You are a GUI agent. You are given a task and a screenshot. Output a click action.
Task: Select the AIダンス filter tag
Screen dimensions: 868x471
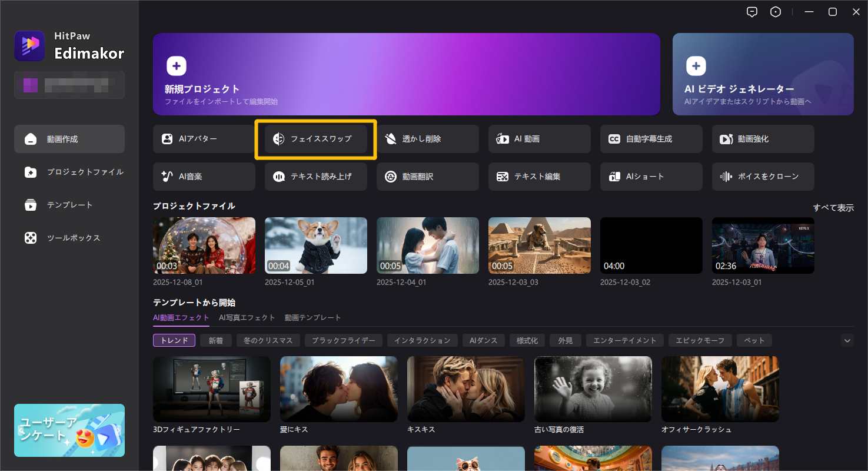(483, 340)
